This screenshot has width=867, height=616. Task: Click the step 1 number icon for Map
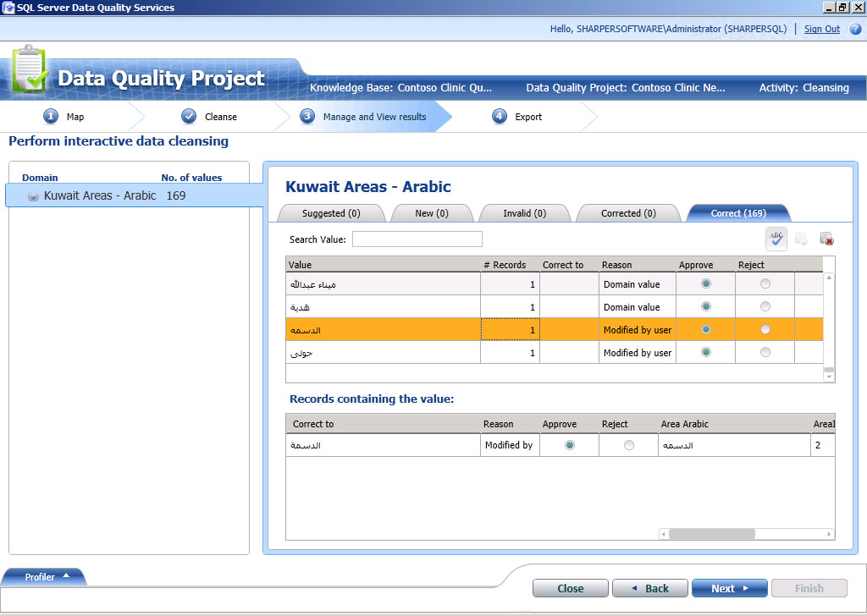click(51, 117)
